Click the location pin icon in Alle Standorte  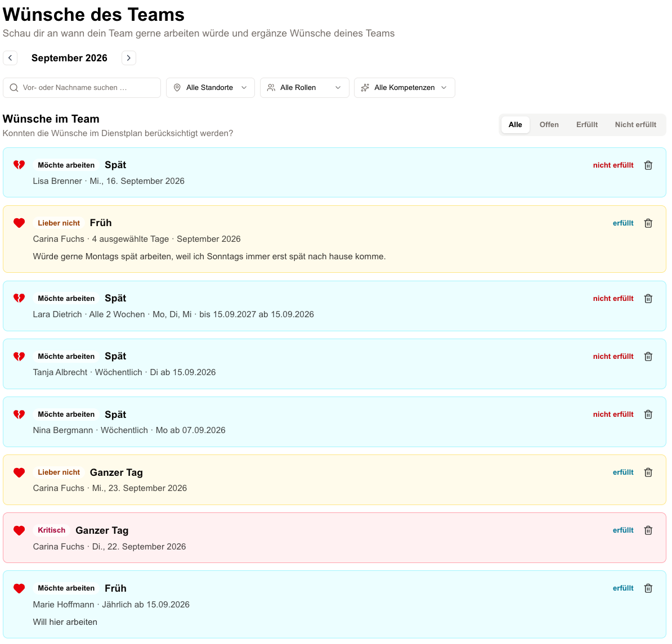pyautogui.click(x=177, y=88)
